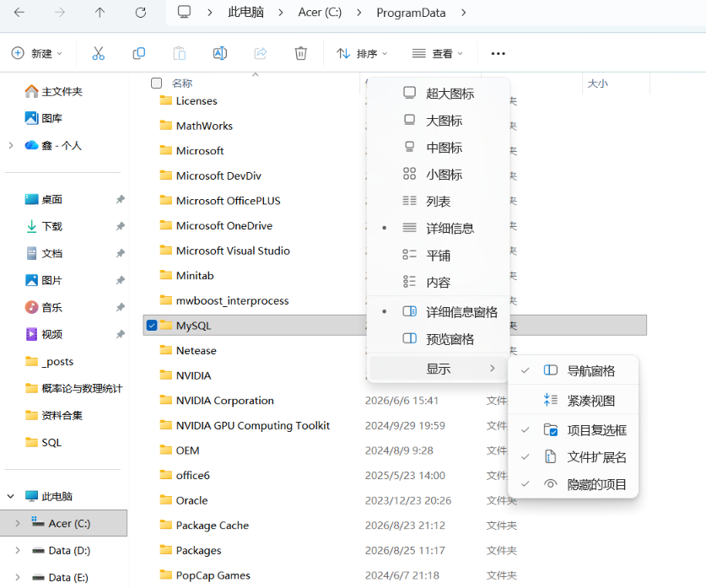The height and width of the screenshot is (588, 706).
Task: Click the Rename icon in toolbar
Action: point(219,54)
